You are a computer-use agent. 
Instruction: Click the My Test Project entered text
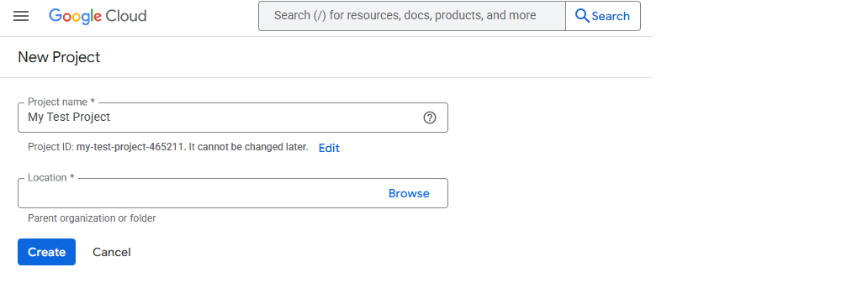(x=69, y=118)
